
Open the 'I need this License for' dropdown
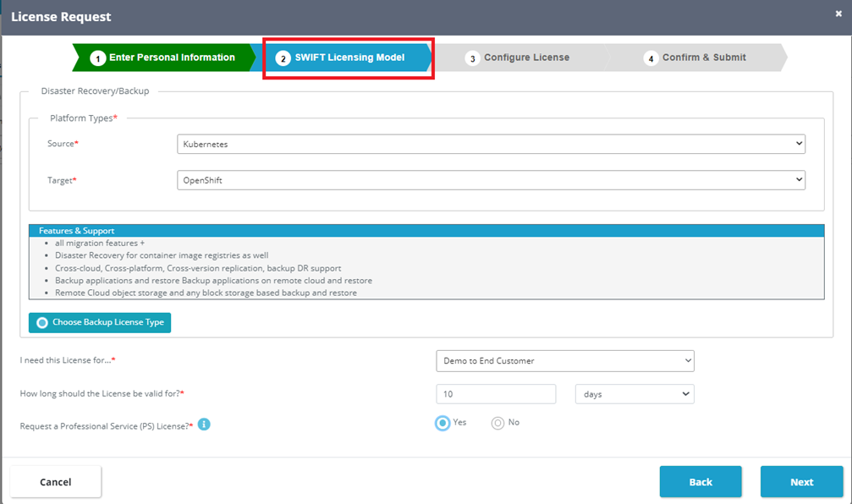click(x=565, y=360)
